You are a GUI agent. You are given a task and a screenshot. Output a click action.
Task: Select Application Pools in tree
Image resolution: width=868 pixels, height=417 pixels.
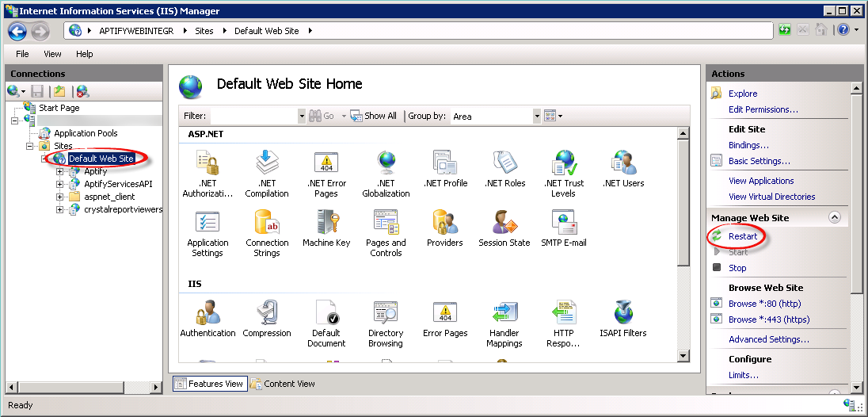(x=86, y=133)
